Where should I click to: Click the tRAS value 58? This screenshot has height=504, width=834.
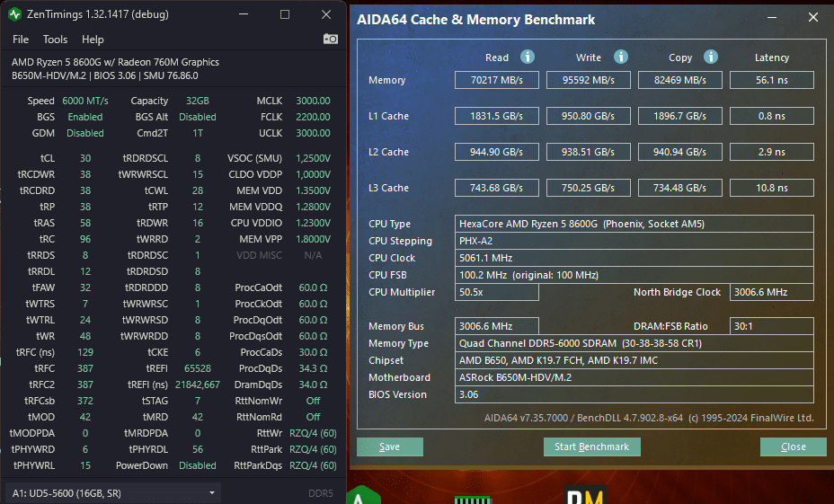85,223
